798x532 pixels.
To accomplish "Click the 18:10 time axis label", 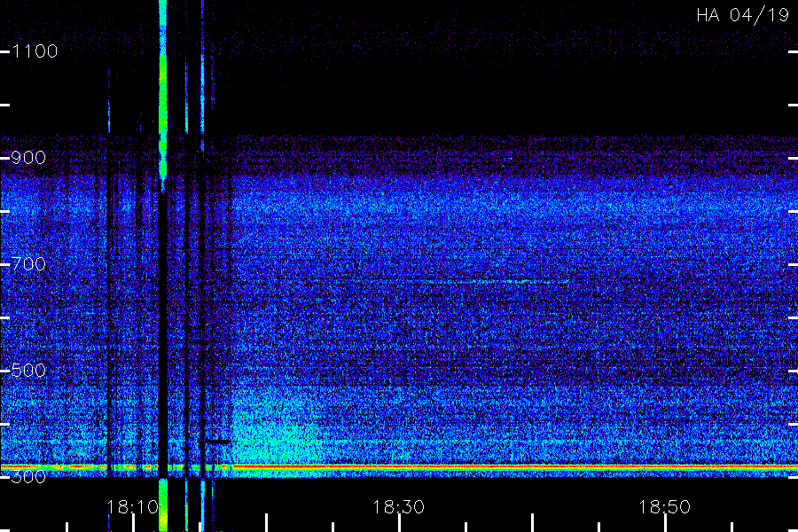I will tap(132, 507).
